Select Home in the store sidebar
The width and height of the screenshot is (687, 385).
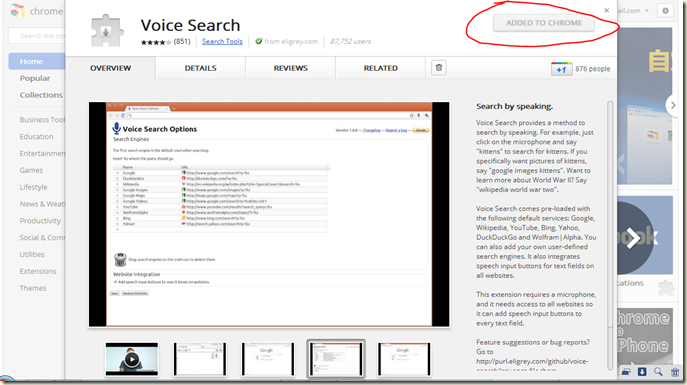[x=37, y=61]
